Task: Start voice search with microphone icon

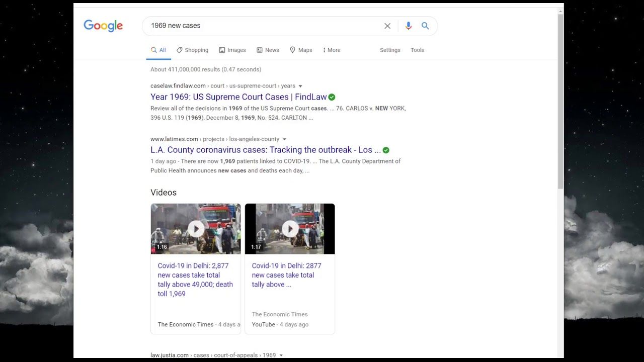Action: [408, 26]
